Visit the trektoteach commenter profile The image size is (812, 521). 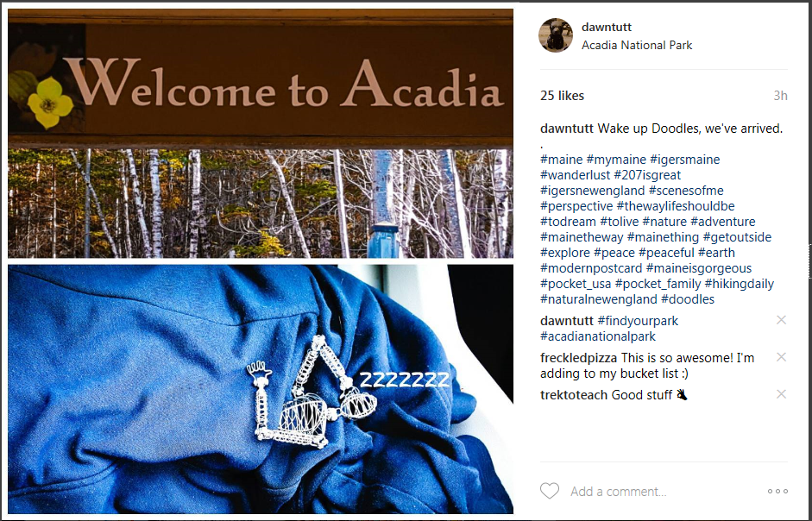point(574,395)
